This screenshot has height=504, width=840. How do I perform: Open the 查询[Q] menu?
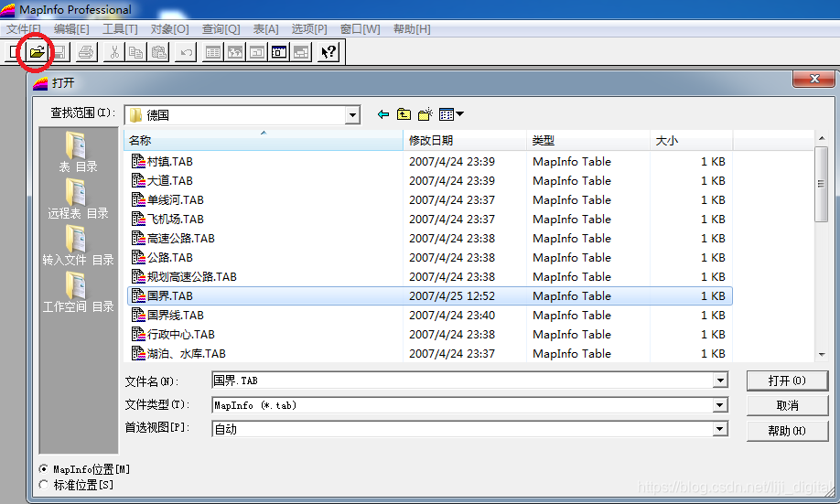click(x=221, y=29)
